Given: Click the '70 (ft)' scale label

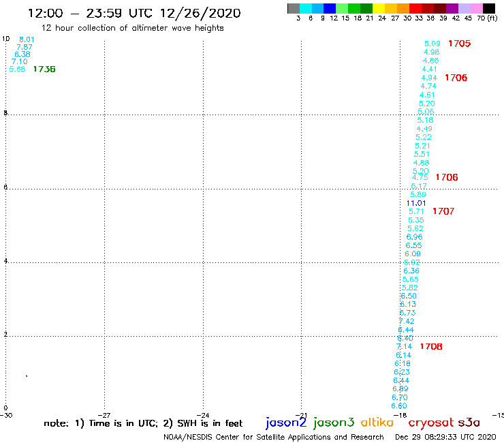Looking at the screenshot, I should coord(487,18).
